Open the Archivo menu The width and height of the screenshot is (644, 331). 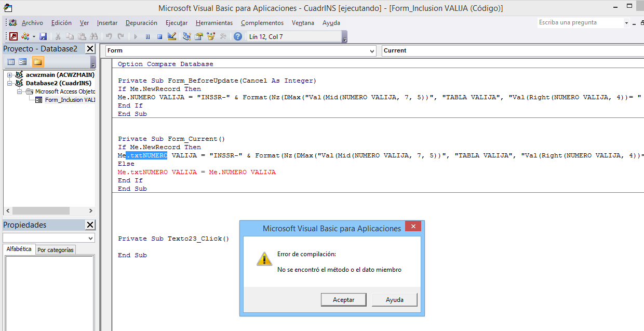click(32, 23)
